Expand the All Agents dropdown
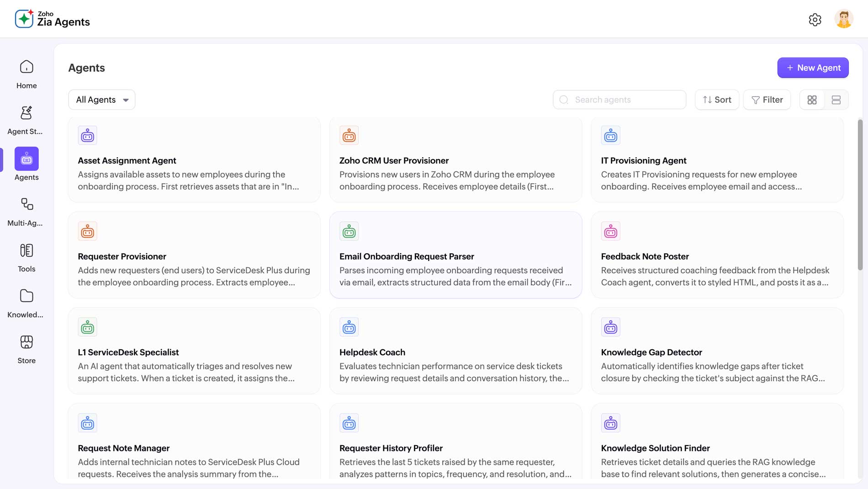This screenshot has width=868, height=489. (101, 100)
